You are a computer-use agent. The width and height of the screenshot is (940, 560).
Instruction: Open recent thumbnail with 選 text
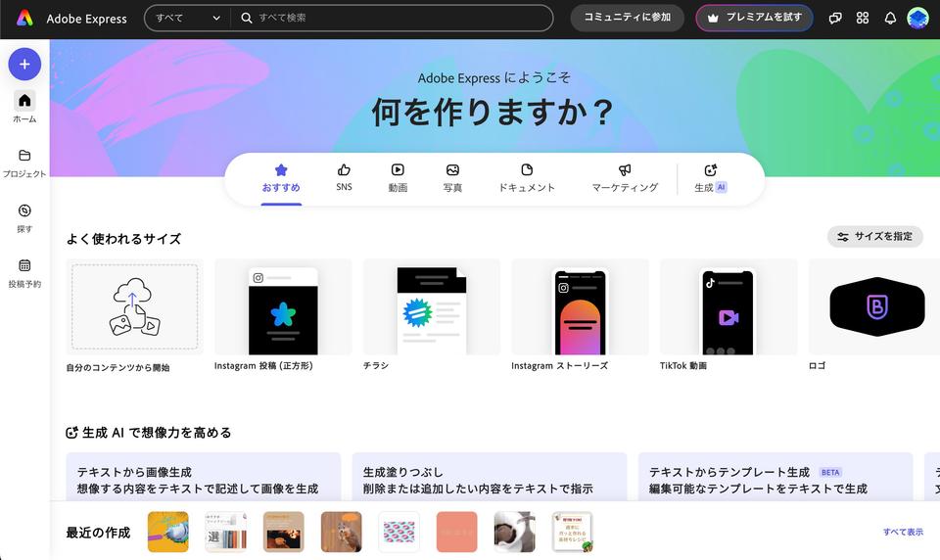(x=226, y=532)
